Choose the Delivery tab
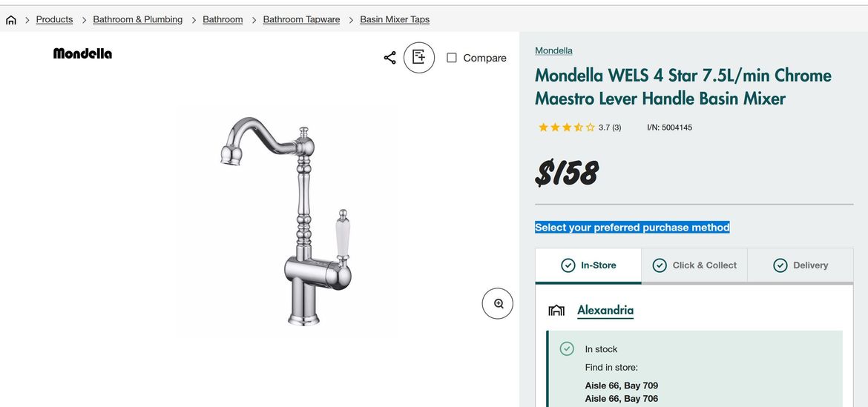Screen dimensions: 868x407 click(800, 265)
